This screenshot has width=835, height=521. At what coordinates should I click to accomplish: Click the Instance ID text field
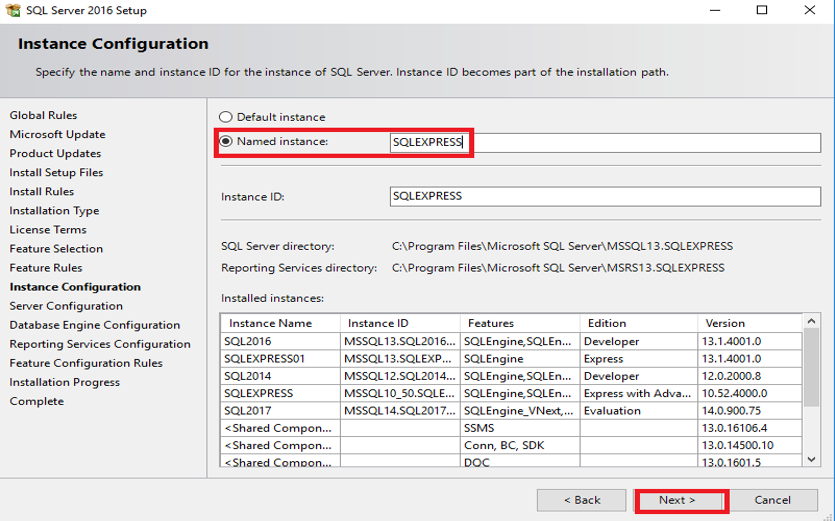click(605, 197)
